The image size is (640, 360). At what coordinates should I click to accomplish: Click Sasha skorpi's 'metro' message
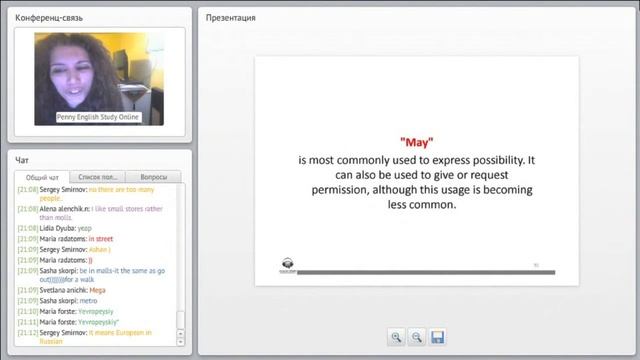click(x=58, y=301)
